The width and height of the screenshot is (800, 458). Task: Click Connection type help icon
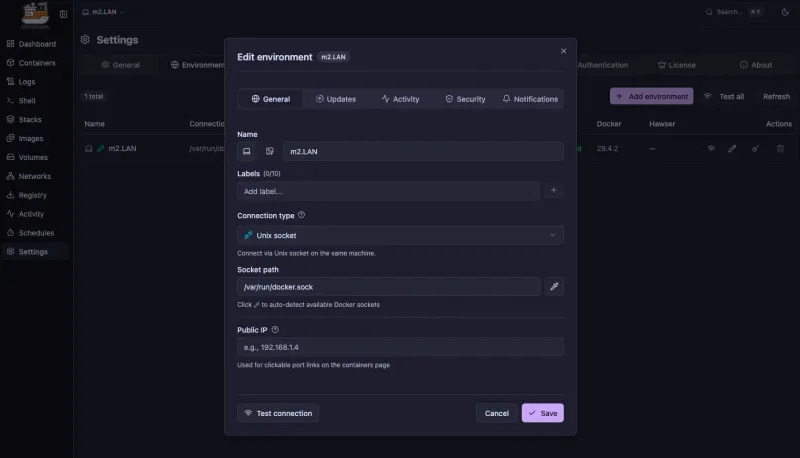click(301, 215)
